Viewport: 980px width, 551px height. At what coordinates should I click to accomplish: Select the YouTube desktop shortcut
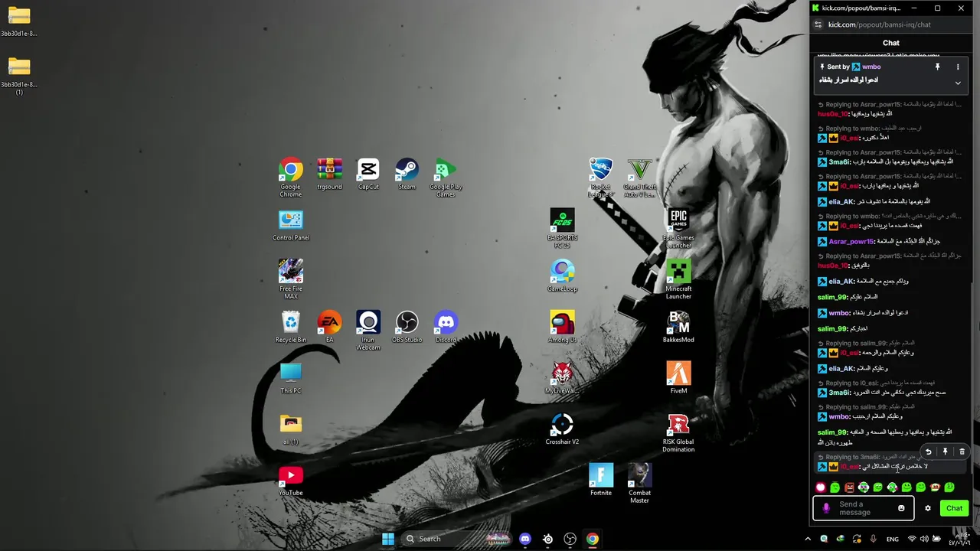[x=291, y=481]
